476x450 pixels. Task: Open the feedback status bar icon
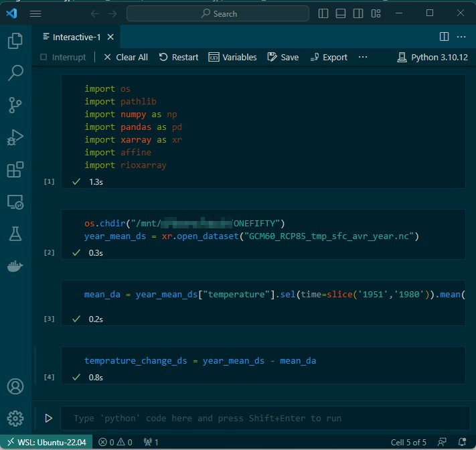[442, 442]
